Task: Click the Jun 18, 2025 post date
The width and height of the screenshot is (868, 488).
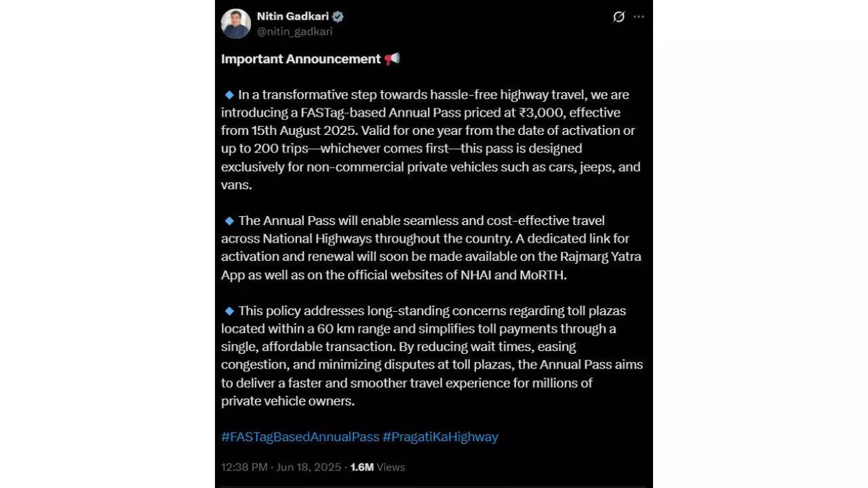Action: pyautogui.click(x=309, y=467)
